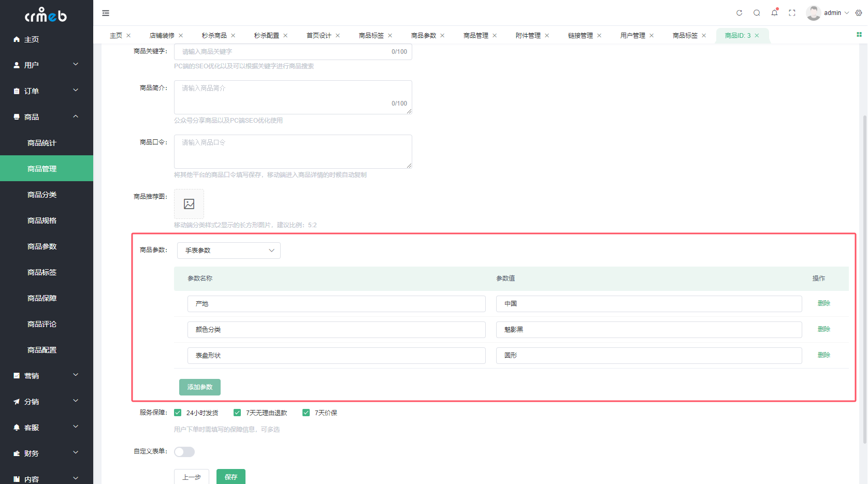Edit the 产地 parameter name field
This screenshot has width=868, height=484.
(x=337, y=304)
